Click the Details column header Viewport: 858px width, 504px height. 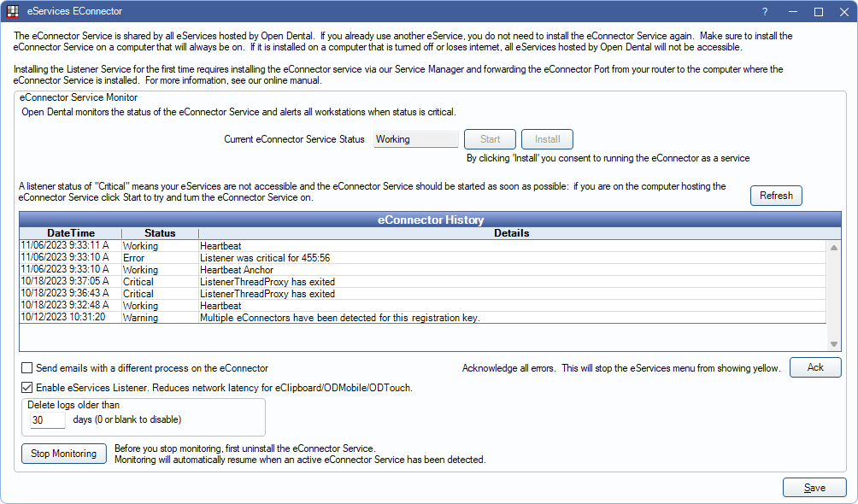coord(511,233)
